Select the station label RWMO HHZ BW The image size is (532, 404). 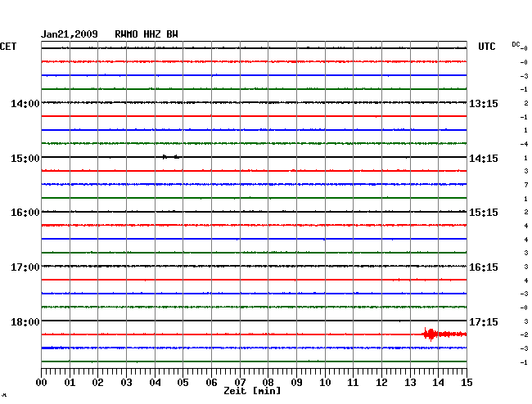[x=147, y=34]
